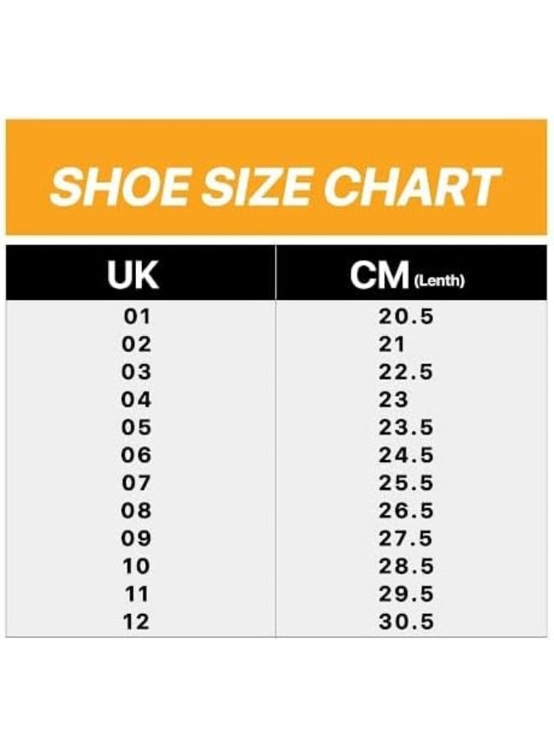The image size is (554, 756).
Task: Select UK size 01 in the chart
Action: point(137,317)
